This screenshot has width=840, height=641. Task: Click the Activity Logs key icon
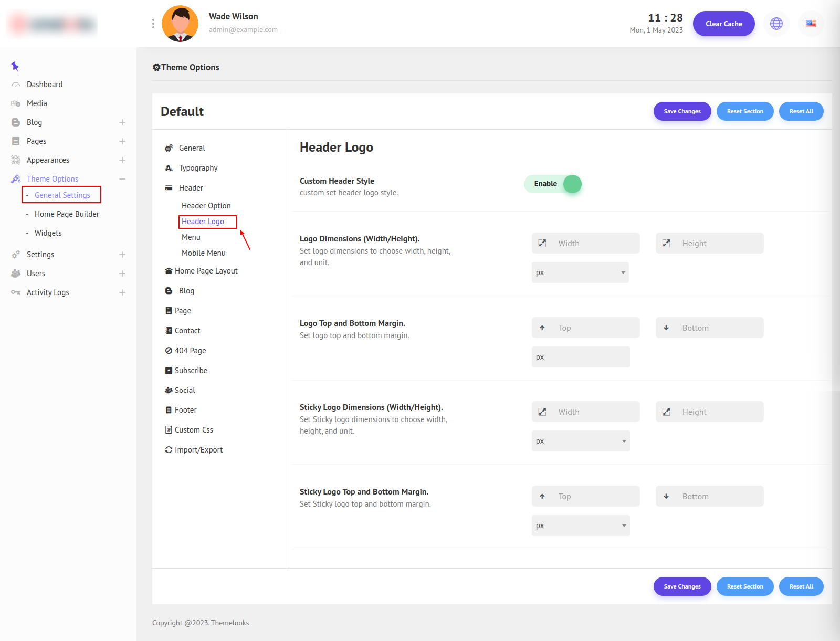[x=16, y=292]
